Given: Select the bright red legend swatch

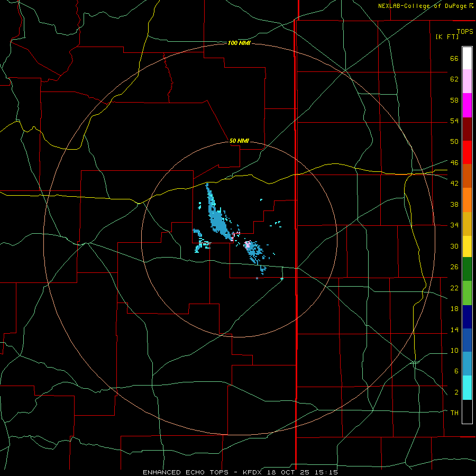Looking at the screenshot, I should point(467,152).
